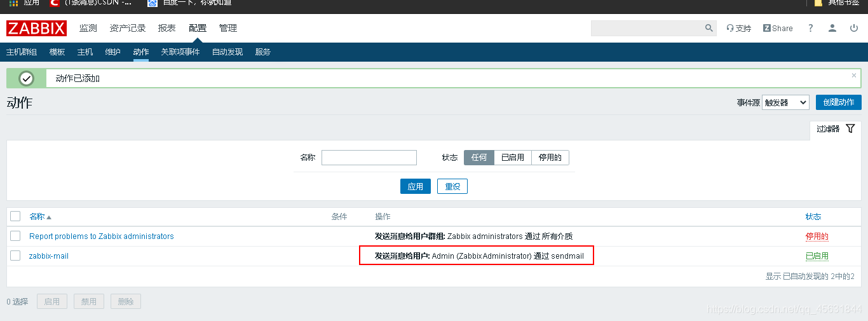Open the 事件源 触发器 dropdown

785,102
